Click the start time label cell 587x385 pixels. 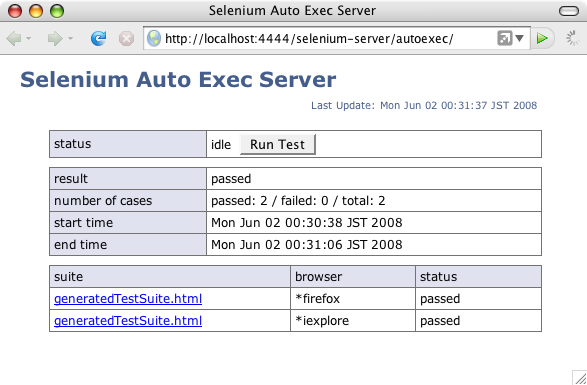coord(128,222)
